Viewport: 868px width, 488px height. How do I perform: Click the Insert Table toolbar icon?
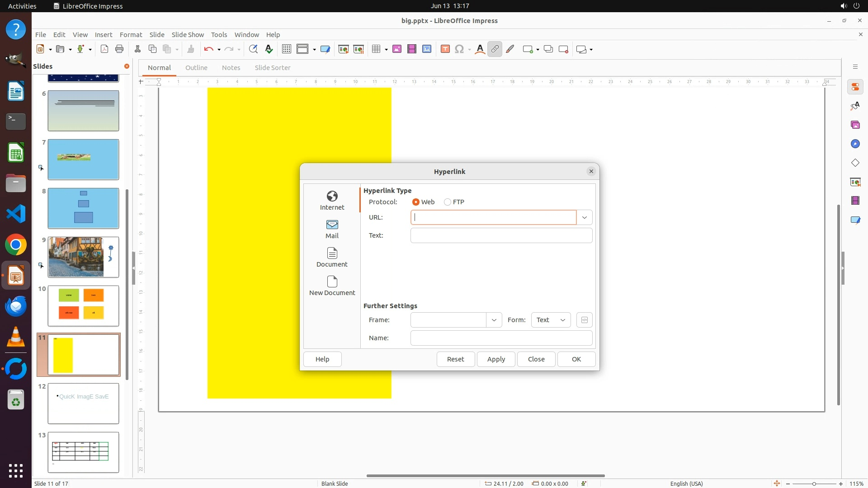(376, 49)
